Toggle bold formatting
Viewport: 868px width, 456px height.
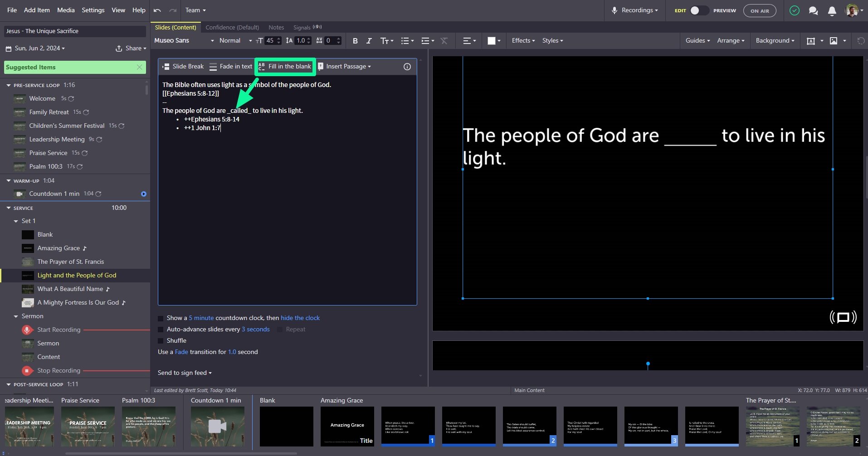click(355, 41)
